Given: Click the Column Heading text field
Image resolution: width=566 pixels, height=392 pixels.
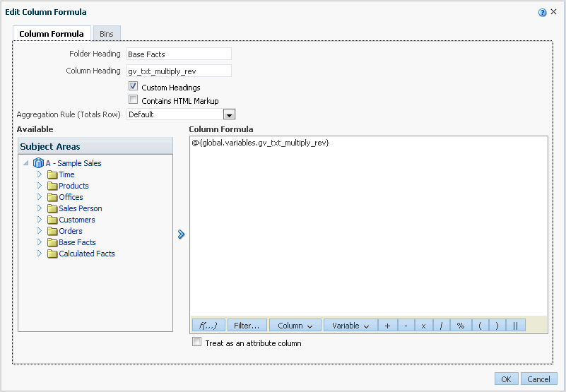Looking at the screenshot, I should pos(178,71).
